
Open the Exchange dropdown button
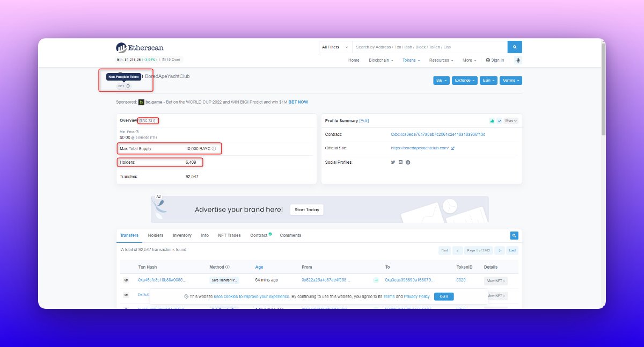pos(464,81)
